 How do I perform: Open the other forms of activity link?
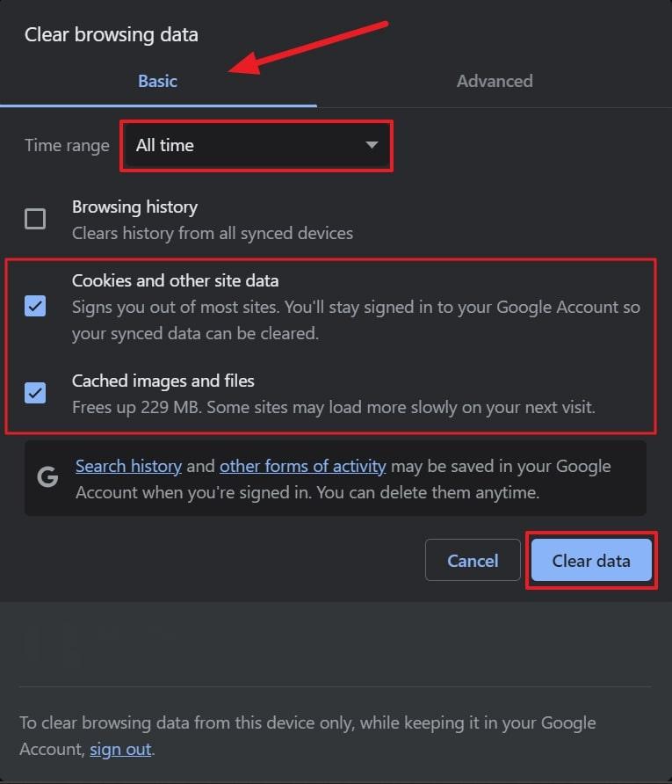(x=303, y=466)
